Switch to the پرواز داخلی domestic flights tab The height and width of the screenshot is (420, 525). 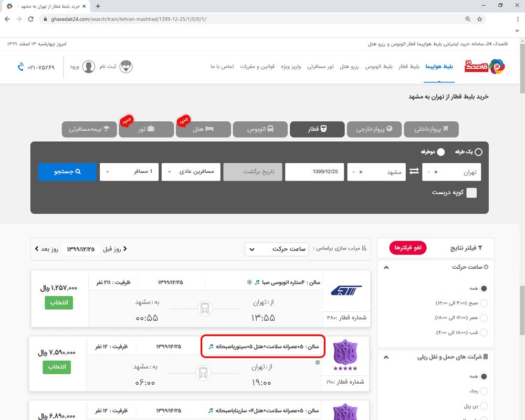coord(431,129)
